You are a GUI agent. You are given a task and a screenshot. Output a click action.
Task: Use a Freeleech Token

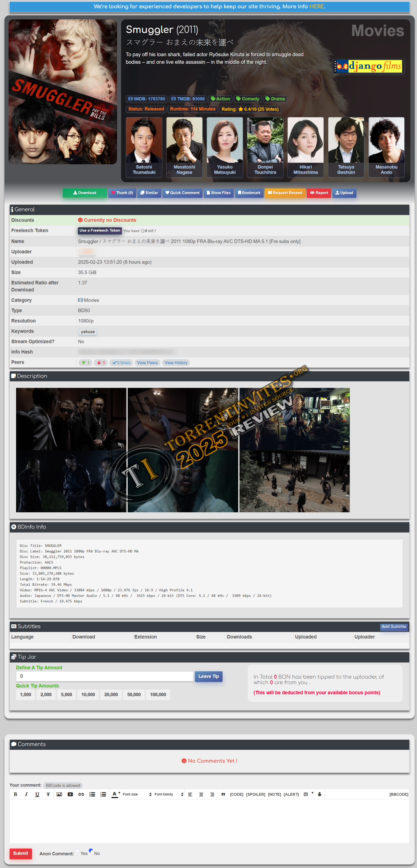100,230
